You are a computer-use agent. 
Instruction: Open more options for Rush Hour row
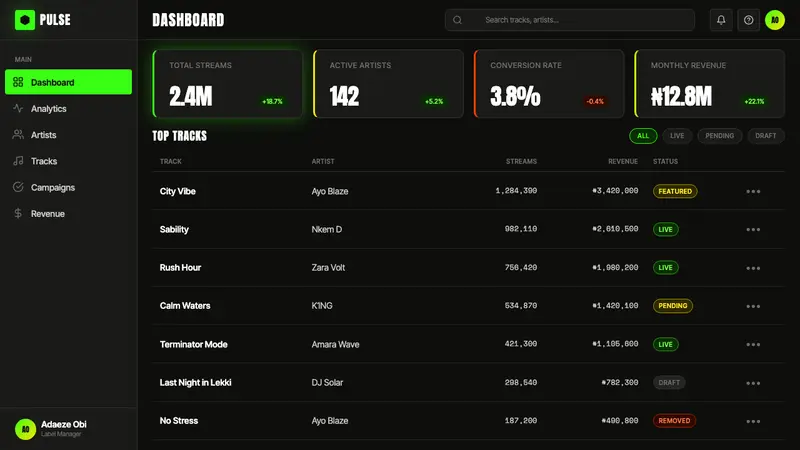[x=753, y=268]
